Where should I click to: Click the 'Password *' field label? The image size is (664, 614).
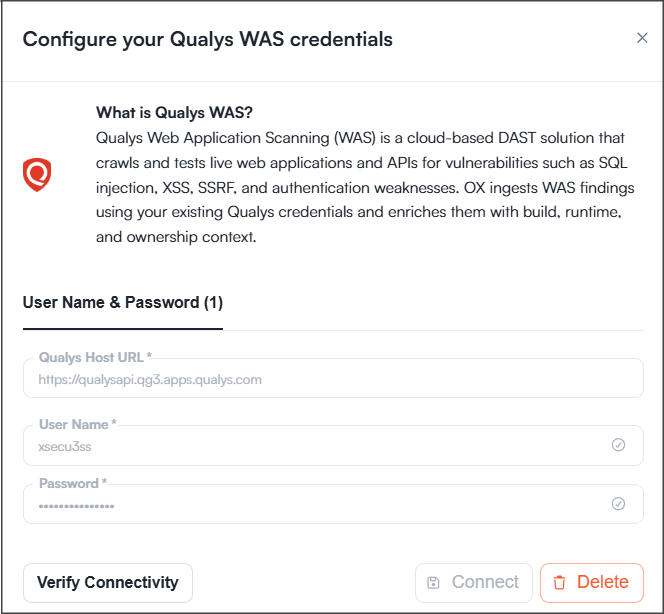[x=73, y=483]
